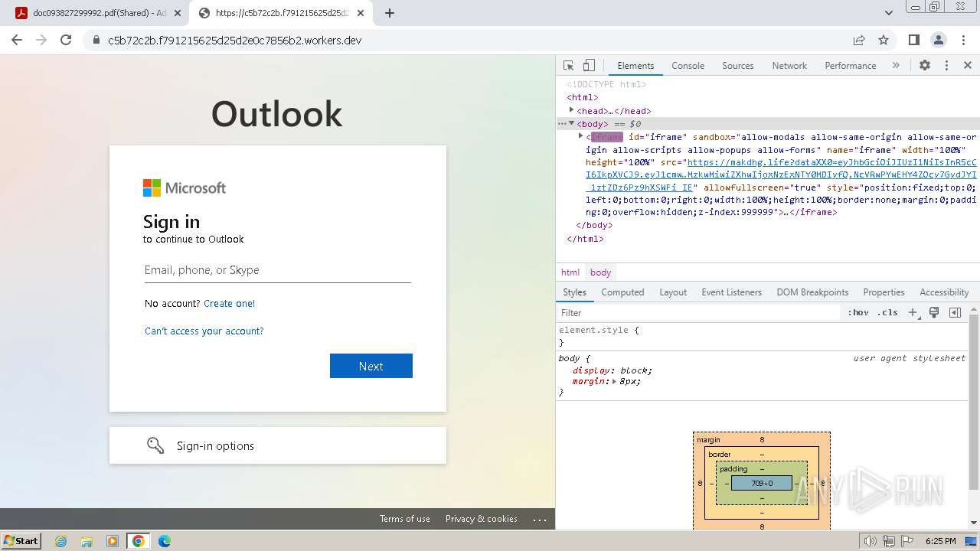980x551 pixels.
Task: Open Sign-in options
Action: click(x=278, y=445)
